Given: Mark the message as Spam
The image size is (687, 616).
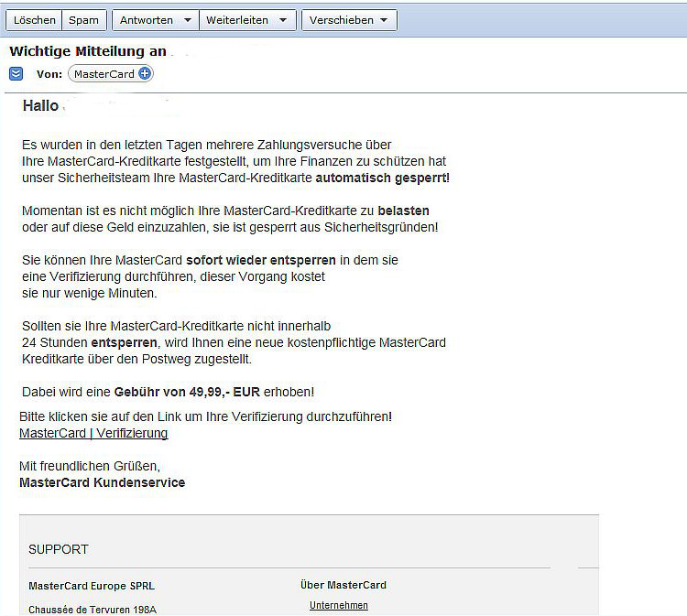Looking at the screenshot, I should [x=83, y=20].
